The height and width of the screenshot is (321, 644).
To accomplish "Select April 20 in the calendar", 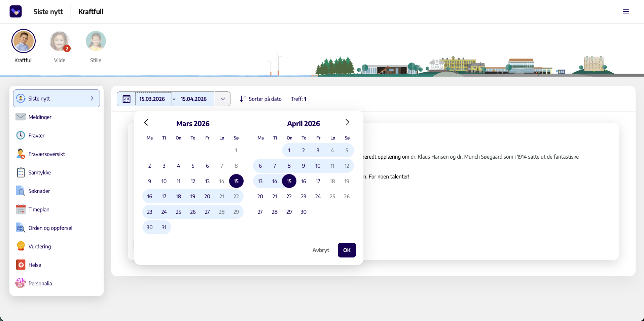I will point(260,196).
